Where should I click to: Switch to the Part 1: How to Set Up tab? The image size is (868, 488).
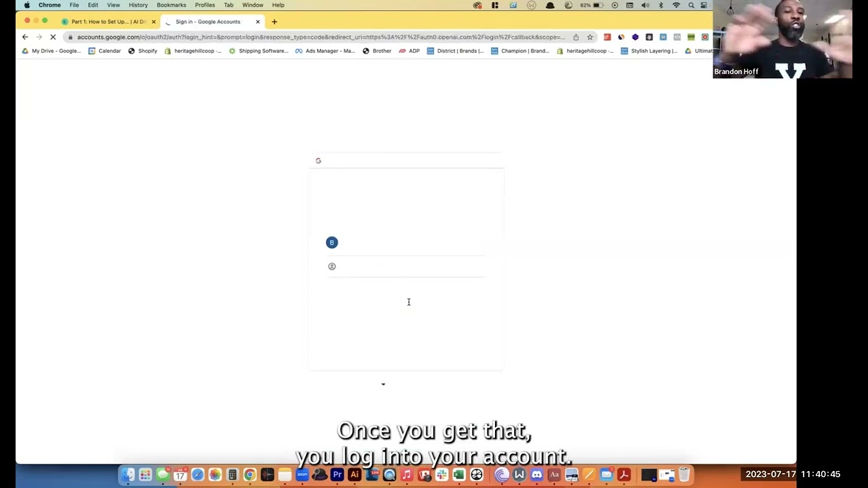[108, 22]
